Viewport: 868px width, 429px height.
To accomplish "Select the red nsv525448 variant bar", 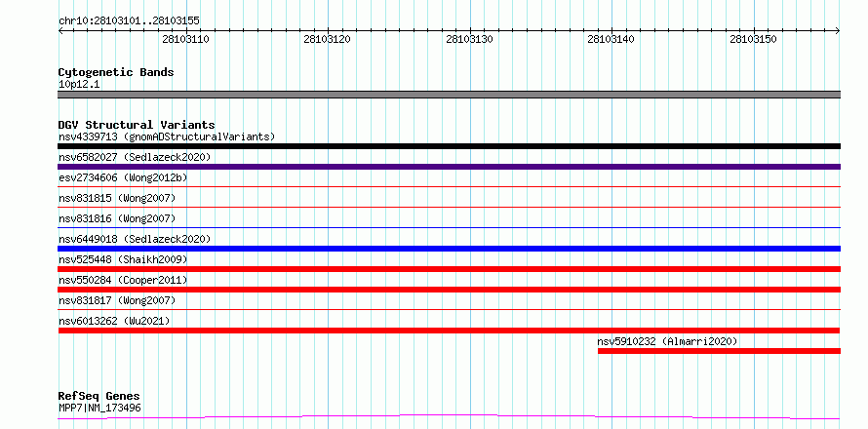I will [449, 269].
